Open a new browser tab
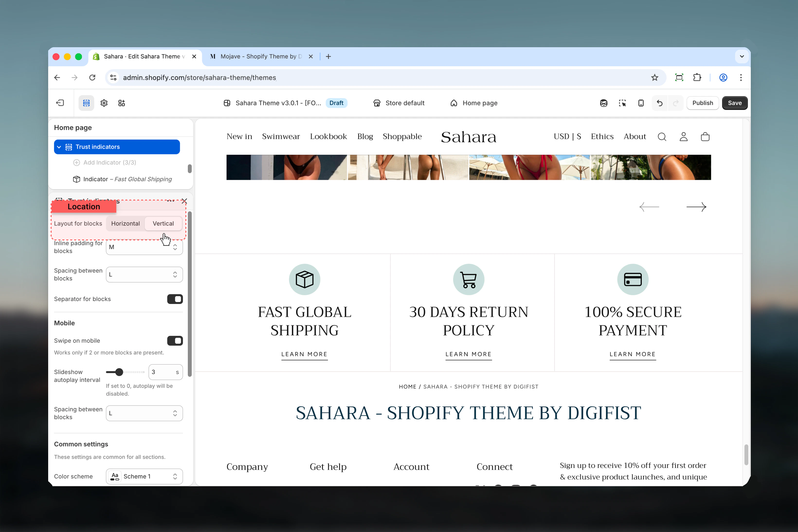The image size is (798, 532). tap(328, 57)
